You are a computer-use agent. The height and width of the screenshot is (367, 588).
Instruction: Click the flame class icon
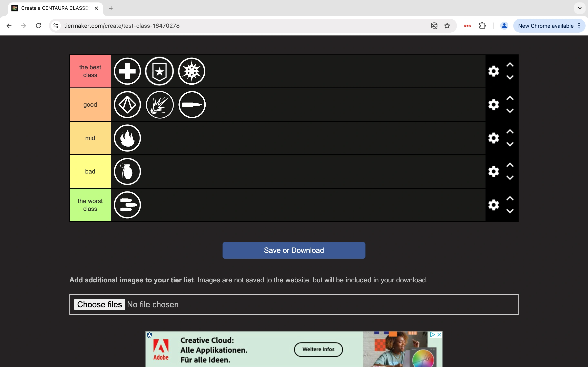click(x=127, y=138)
